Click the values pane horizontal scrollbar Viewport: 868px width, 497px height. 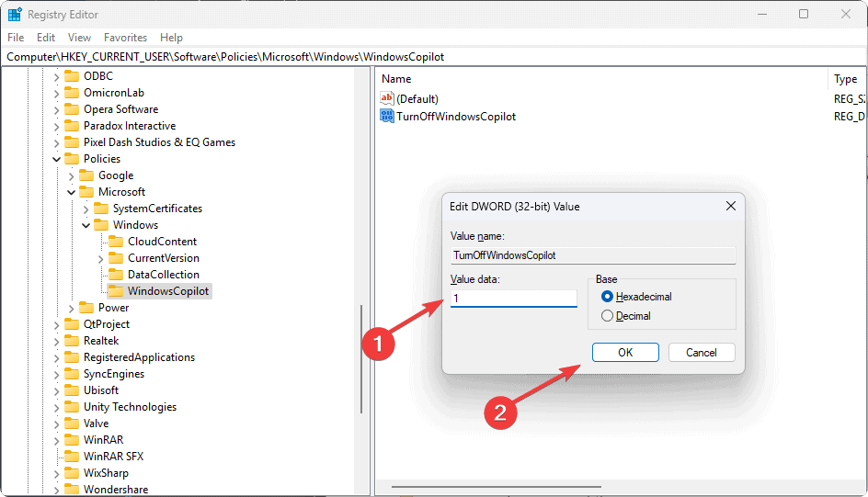[x=496, y=487]
